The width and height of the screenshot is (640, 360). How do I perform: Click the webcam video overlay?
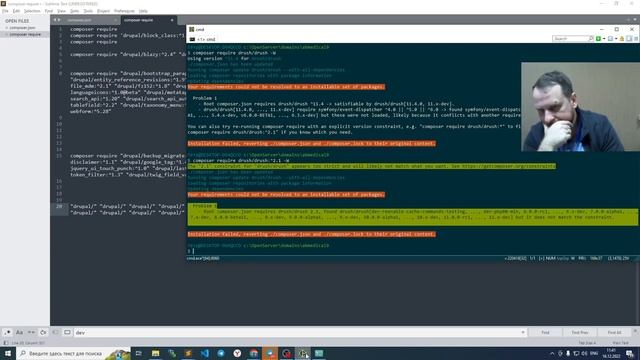coord(580,107)
